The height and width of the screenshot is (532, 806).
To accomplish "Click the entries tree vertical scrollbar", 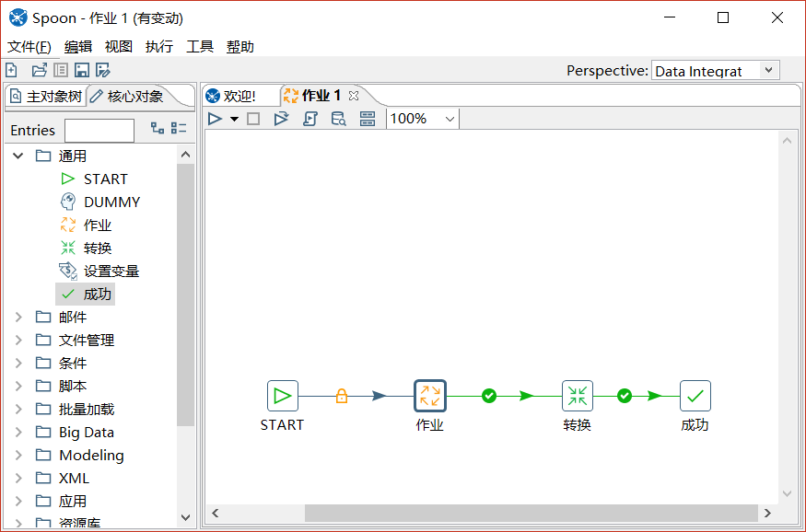I will point(185,295).
